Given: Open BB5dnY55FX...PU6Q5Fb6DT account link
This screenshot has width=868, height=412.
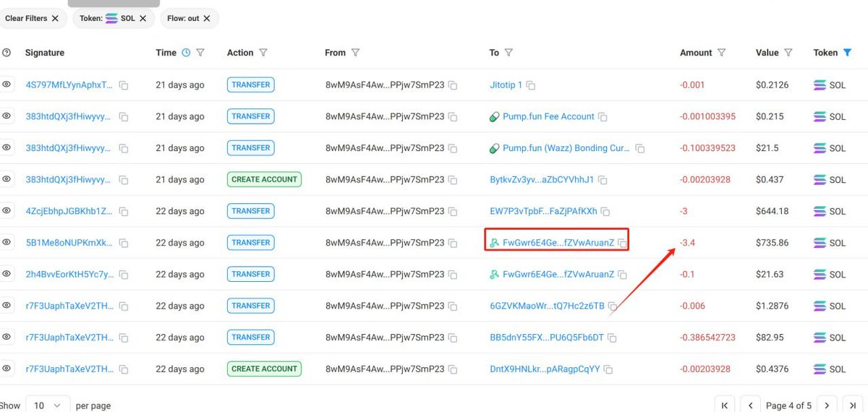Looking at the screenshot, I should pos(547,338).
